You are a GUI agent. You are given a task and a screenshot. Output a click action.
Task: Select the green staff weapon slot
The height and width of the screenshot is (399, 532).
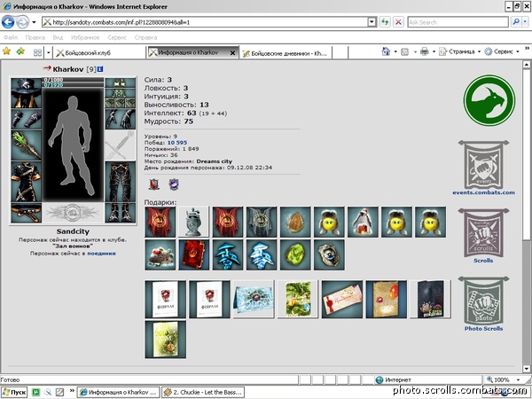tap(26, 145)
